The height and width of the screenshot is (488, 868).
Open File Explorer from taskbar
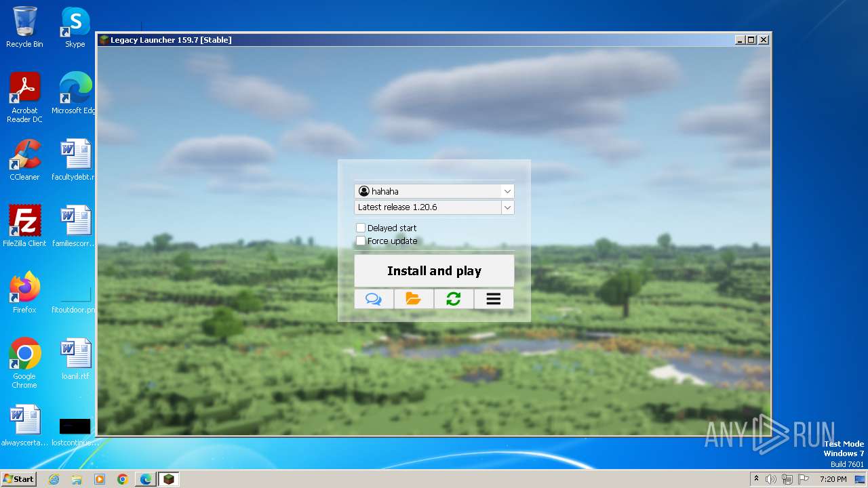pos(77,479)
